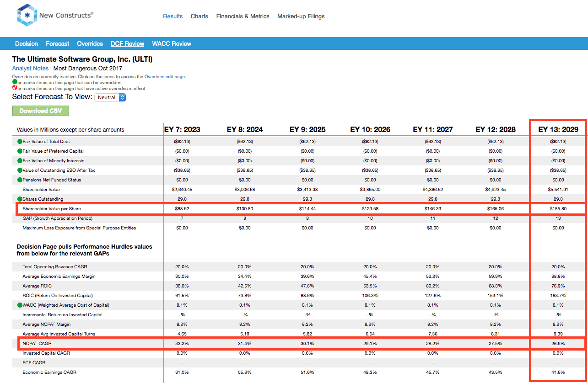Image resolution: width=588 pixels, height=383 pixels.
Task: Click the 68.8% Average Economic Earnings Margin cell
Action: point(558,276)
